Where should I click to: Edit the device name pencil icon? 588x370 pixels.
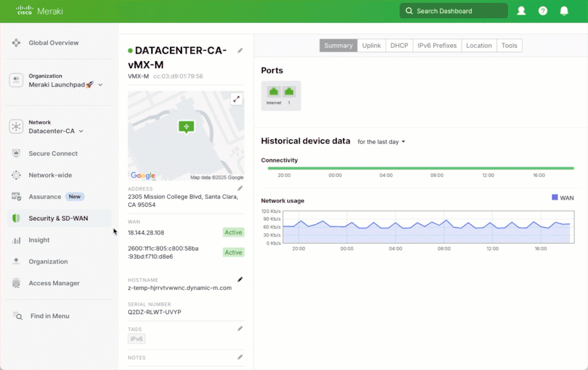coord(240,51)
